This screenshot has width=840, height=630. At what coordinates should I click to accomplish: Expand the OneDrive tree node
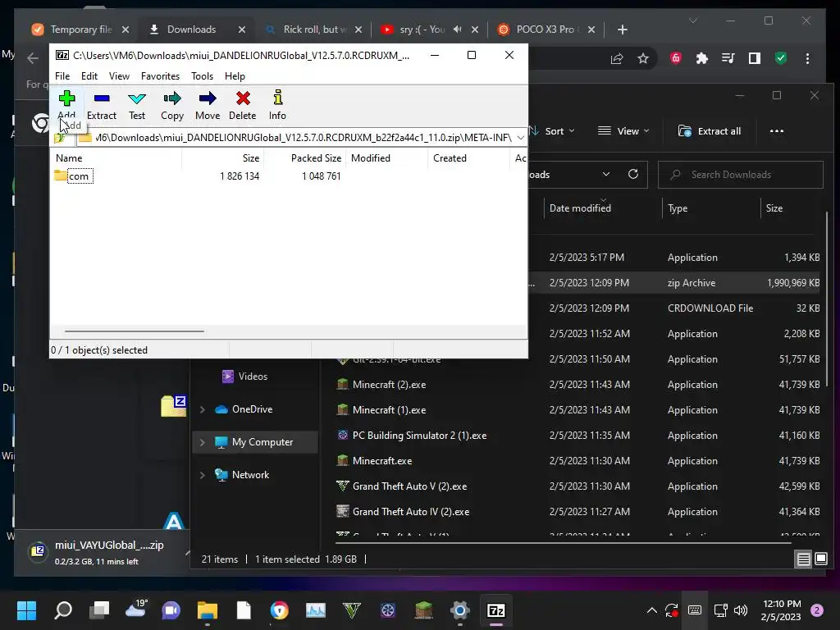click(203, 409)
